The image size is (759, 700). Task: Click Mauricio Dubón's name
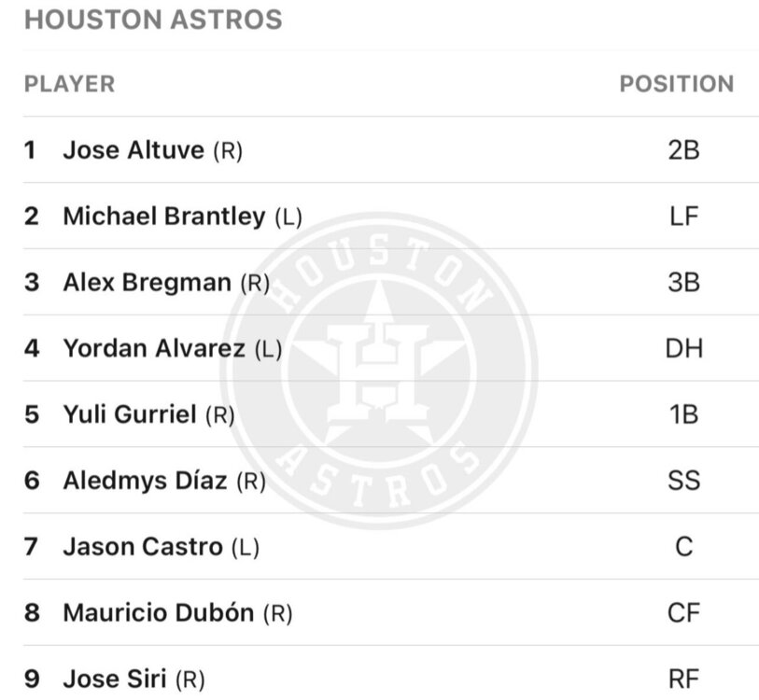click(x=158, y=613)
